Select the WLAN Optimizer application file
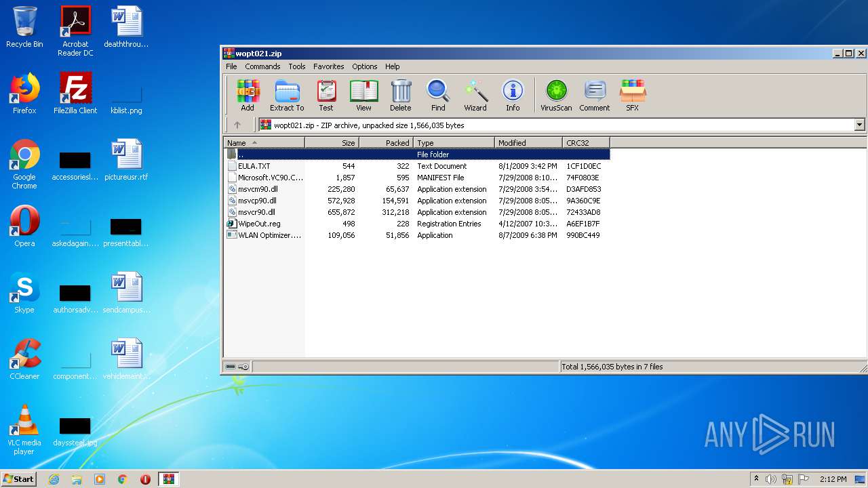868x488 pixels. [417, 235]
